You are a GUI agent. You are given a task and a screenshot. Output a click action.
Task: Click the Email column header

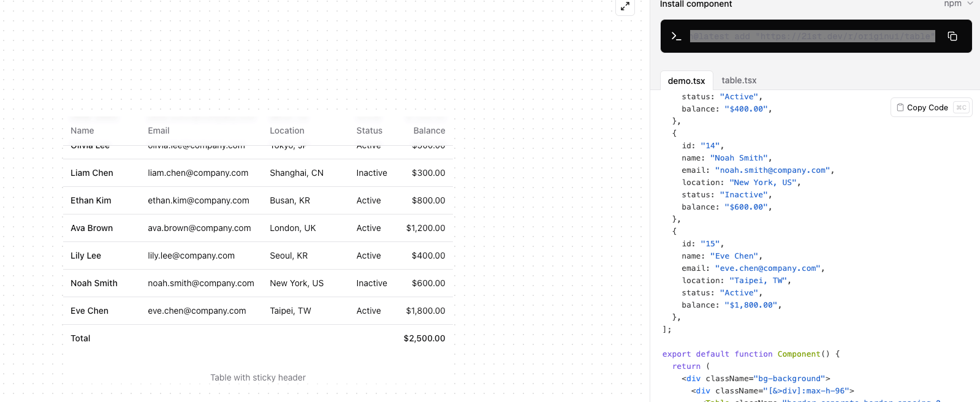coord(159,131)
